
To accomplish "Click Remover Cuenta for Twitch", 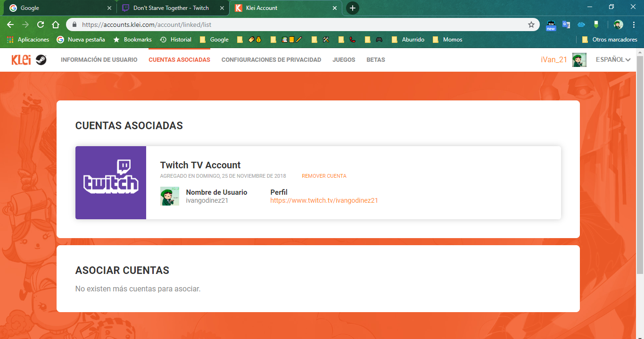I will point(324,176).
